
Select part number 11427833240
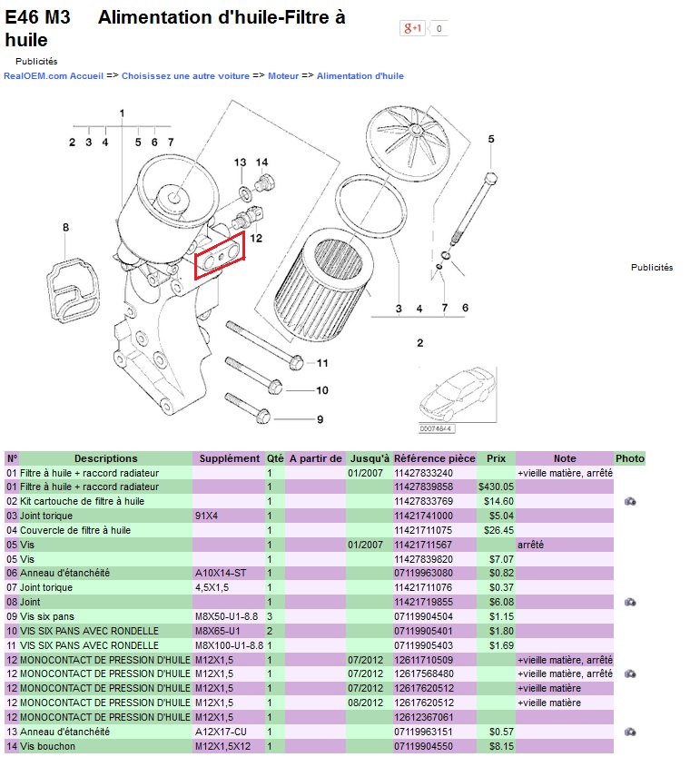(423, 473)
